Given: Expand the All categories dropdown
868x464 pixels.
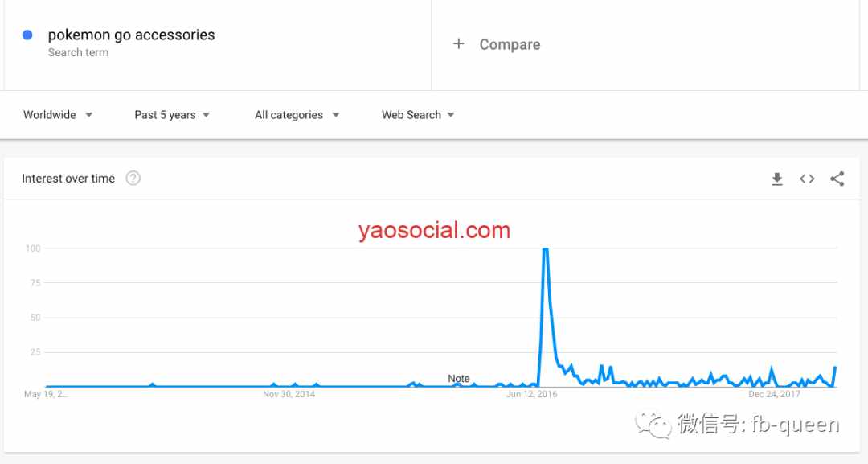Looking at the screenshot, I should click(x=297, y=115).
